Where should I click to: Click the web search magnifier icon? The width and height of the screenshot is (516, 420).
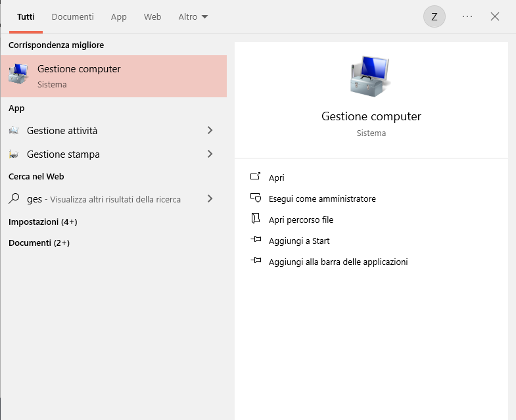click(x=14, y=198)
